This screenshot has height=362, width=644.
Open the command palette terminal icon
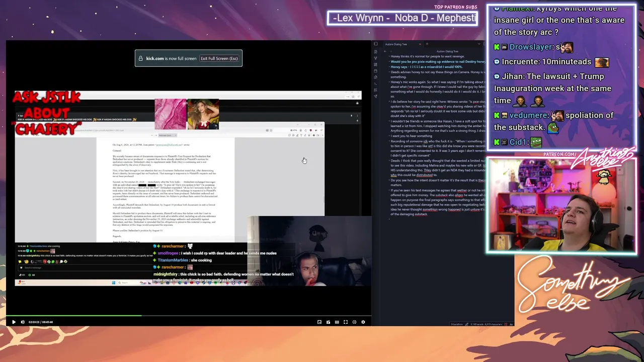(x=375, y=83)
